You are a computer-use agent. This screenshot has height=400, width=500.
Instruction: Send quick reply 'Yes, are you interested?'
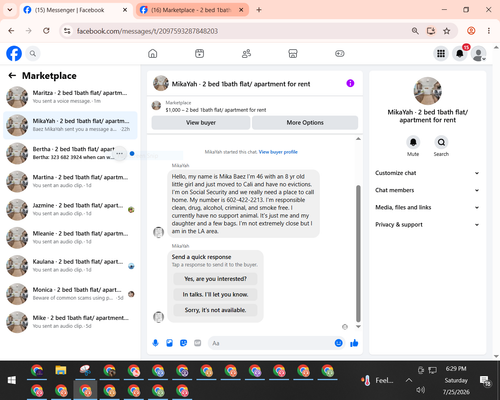pyautogui.click(x=215, y=279)
